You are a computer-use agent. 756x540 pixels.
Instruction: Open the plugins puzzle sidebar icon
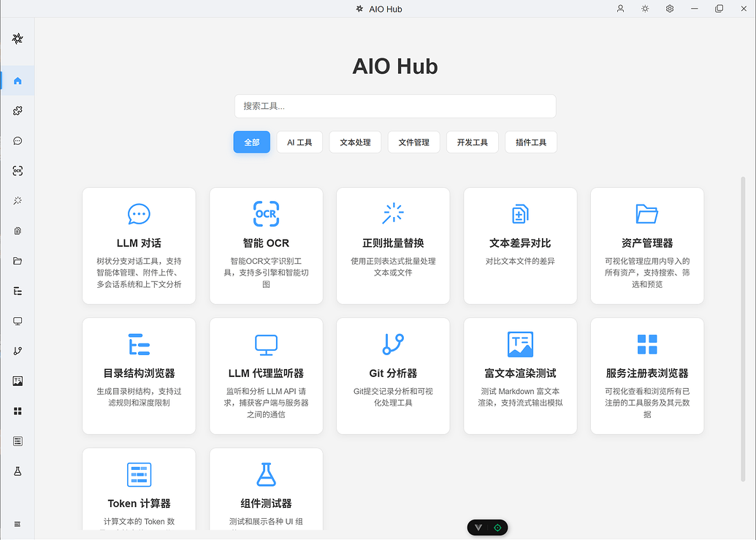[18, 111]
